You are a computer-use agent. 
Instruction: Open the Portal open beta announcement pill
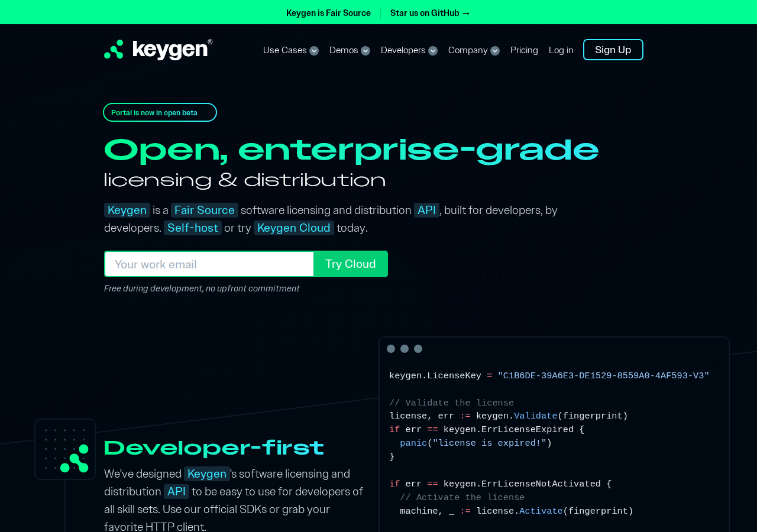[x=160, y=112]
